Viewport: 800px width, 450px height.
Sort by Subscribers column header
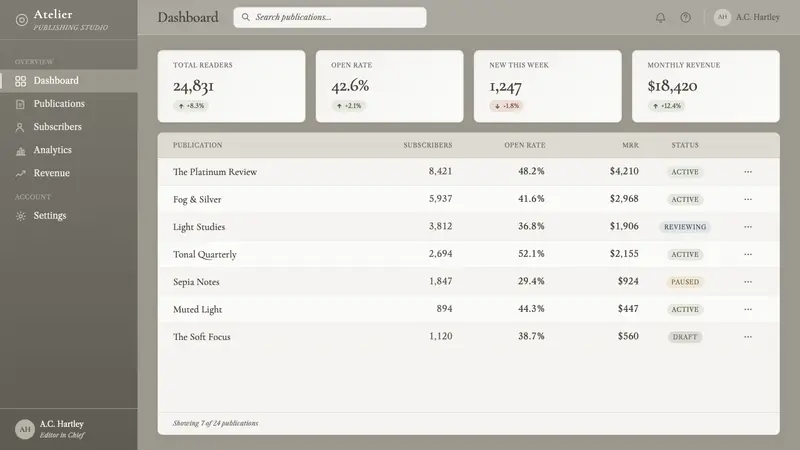click(x=428, y=145)
